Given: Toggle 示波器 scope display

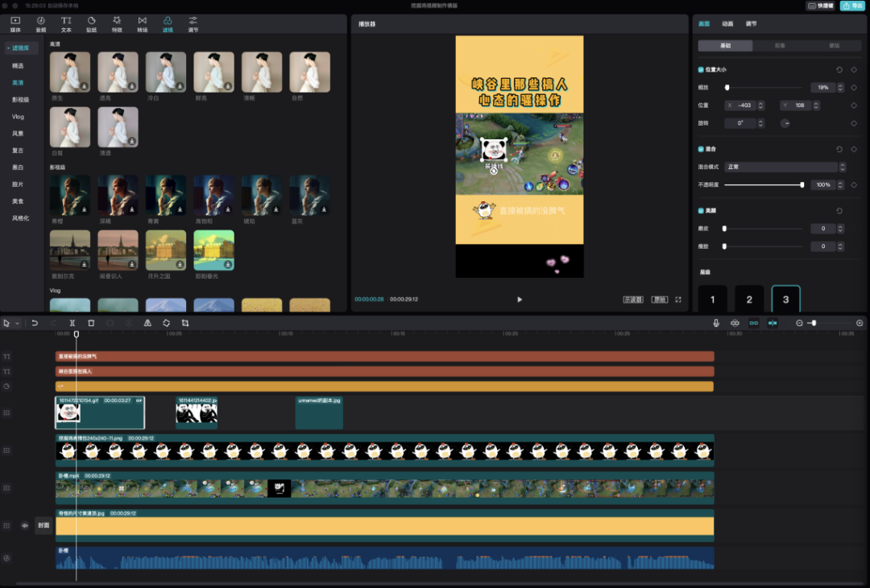Looking at the screenshot, I should [x=633, y=300].
